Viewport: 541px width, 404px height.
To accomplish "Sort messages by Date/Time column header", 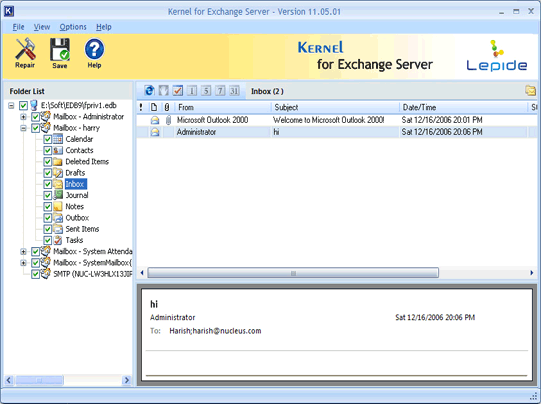I will (463, 107).
